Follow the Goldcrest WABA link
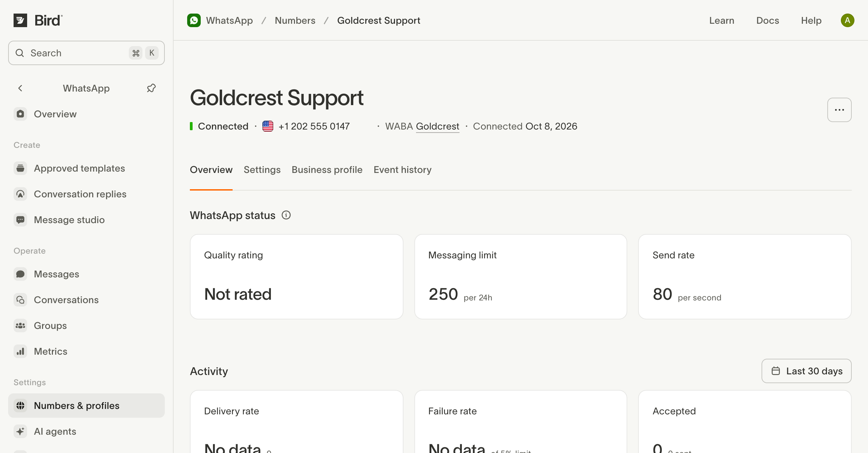Viewport: 868px width, 453px height. point(437,126)
